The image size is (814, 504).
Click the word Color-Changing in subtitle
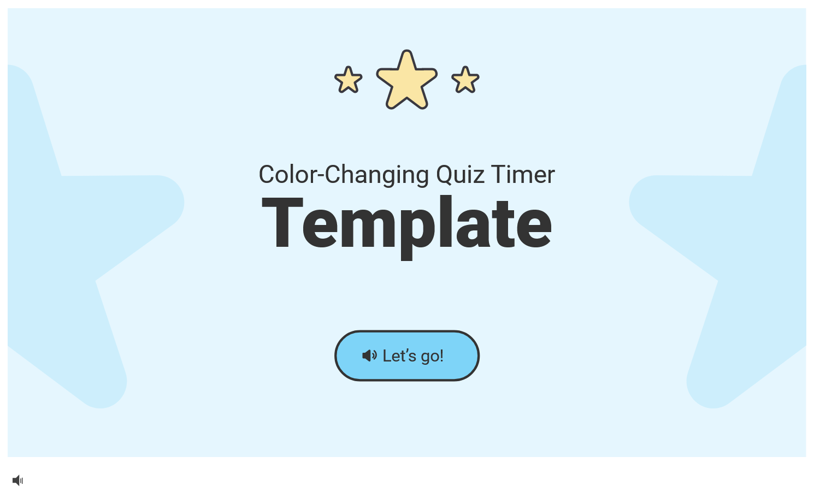pos(344,175)
